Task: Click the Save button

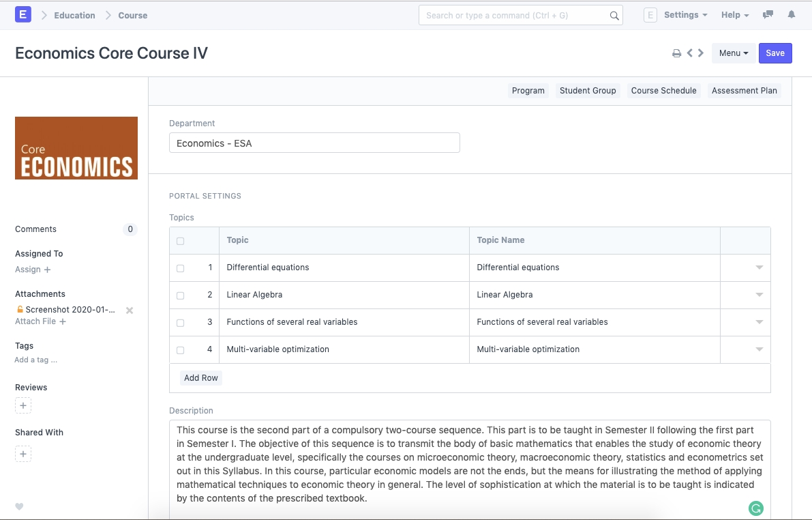Action: pos(775,53)
